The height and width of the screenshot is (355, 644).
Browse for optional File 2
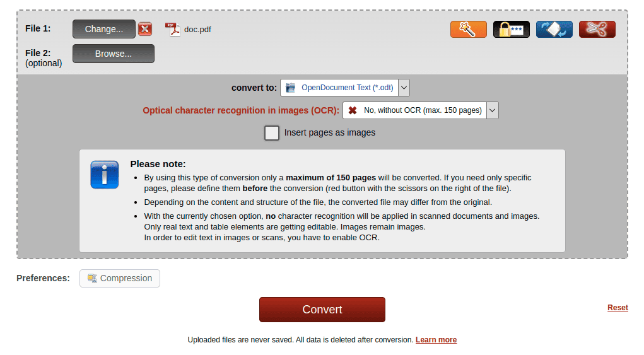pos(114,54)
